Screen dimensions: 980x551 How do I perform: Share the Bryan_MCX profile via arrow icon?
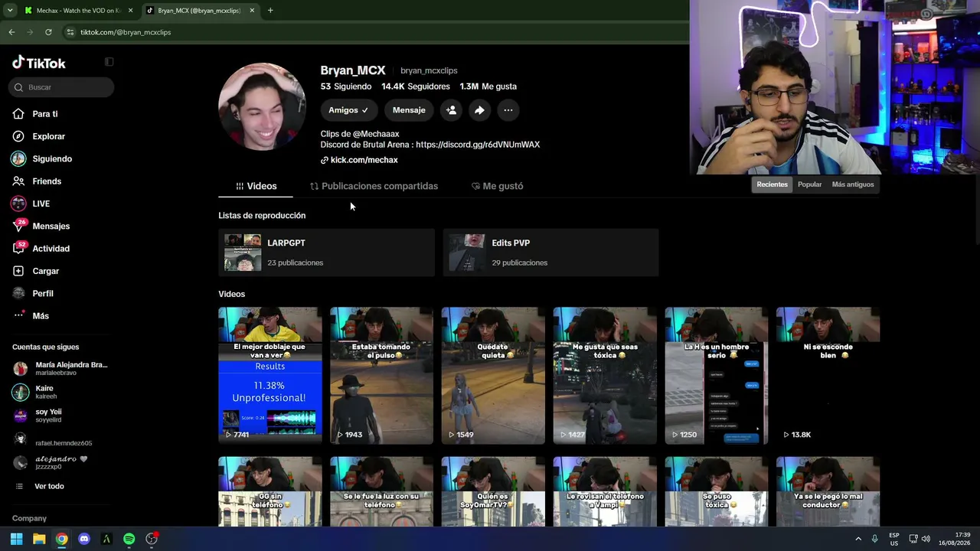479,110
